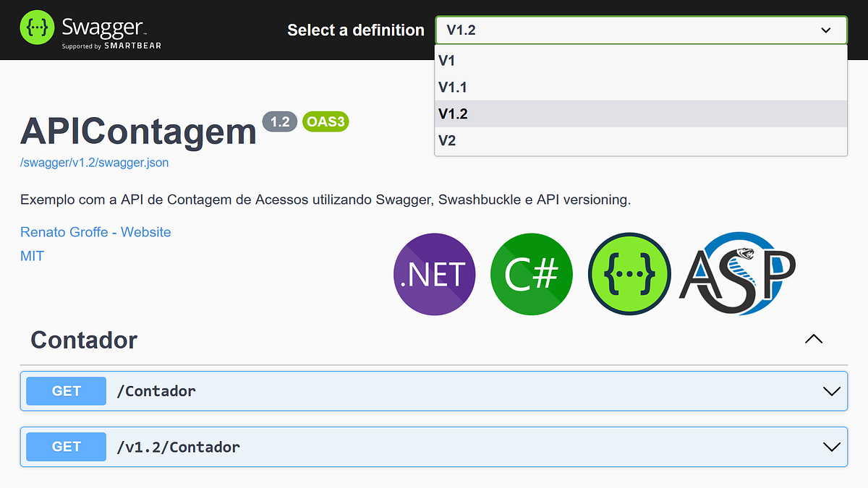The width and height of the screenshot is (868, 488).
Task: Click the 1.2 version badge
Action: click(x=280, y=121)
